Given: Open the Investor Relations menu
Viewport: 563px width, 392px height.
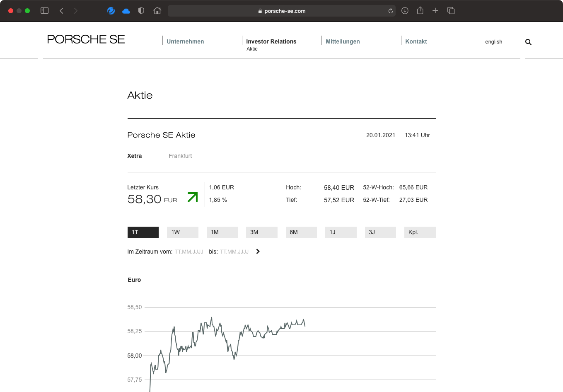Looking at the screenshot, I should 271,41.
